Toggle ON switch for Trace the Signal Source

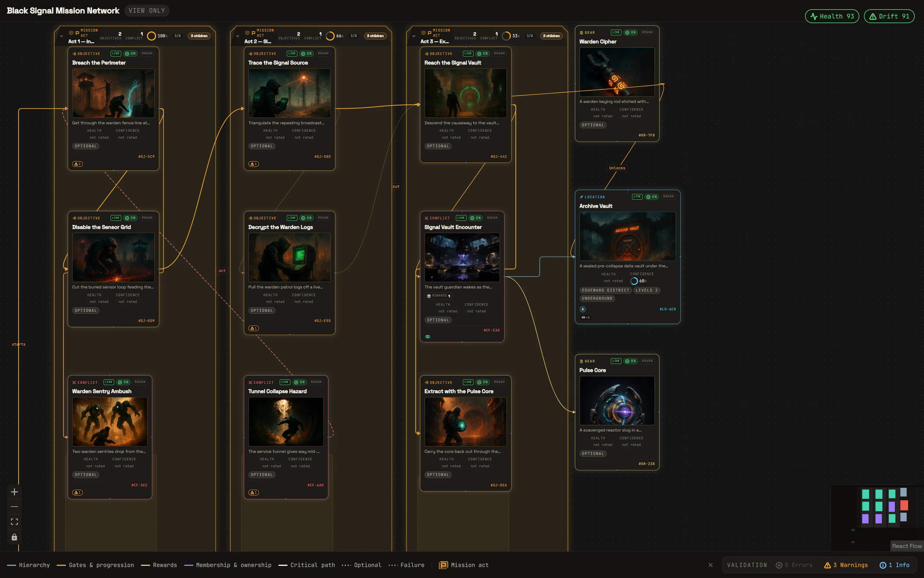(306, 53)
